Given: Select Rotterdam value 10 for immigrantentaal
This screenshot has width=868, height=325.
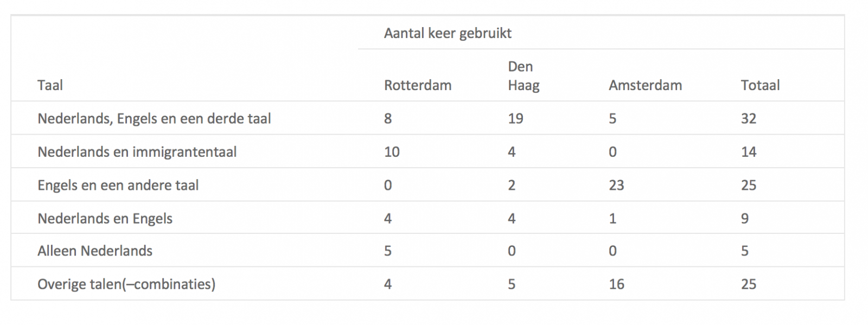Looking at the screenshot, I should click(x=392, y=152).
